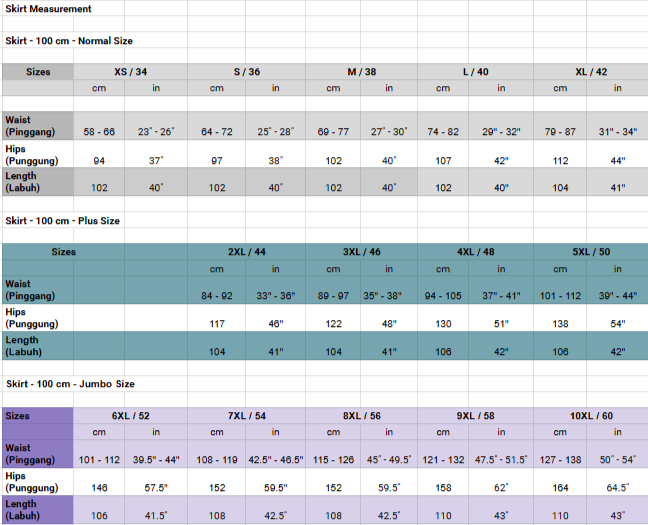
Task: Select the XL / 42 size header
Action: [x=590, y=72]
